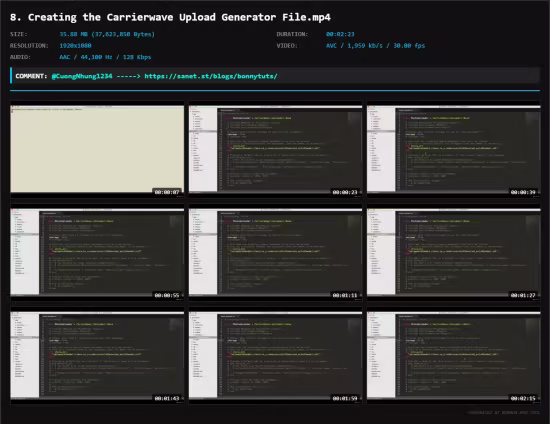Viewport: 550px width, 424px height.
Task: Open the thumbnail stamped 00:01:59
Action: click(275, 356)
